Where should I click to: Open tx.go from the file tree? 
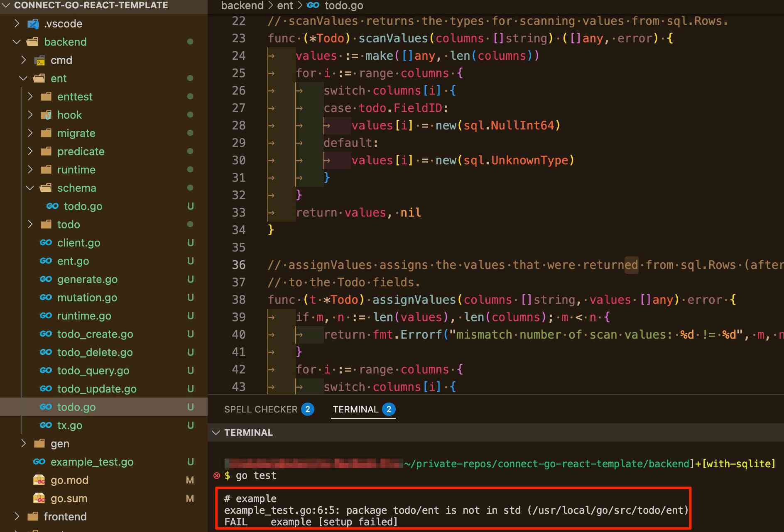[70, 425]
